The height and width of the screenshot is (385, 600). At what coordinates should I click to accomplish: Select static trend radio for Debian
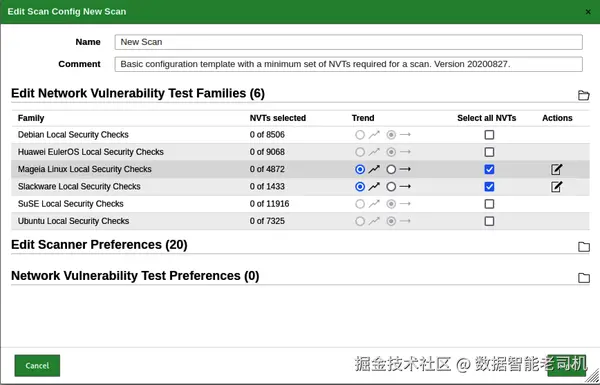tap(391, 135)
